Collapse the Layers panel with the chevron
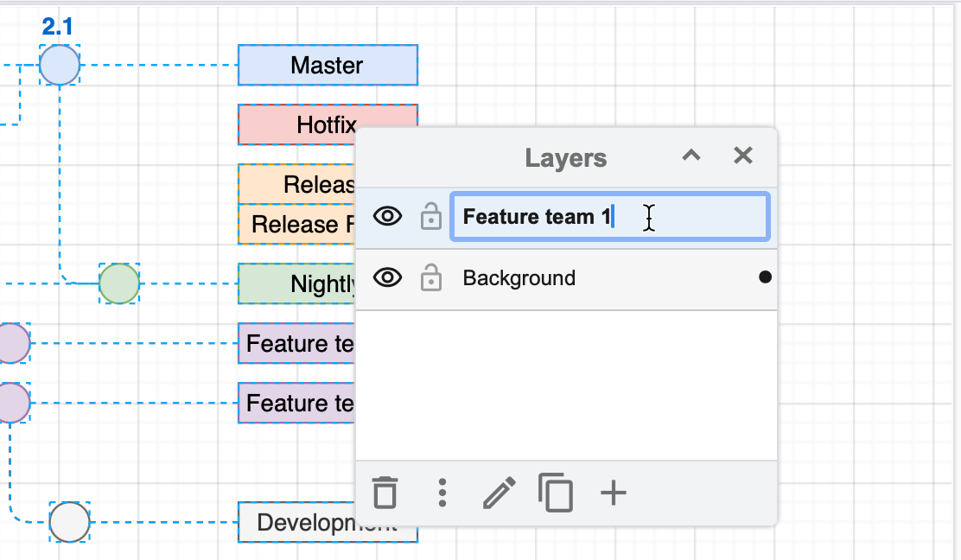The height and width of the screenshot is (560, 961). (690, 156)
